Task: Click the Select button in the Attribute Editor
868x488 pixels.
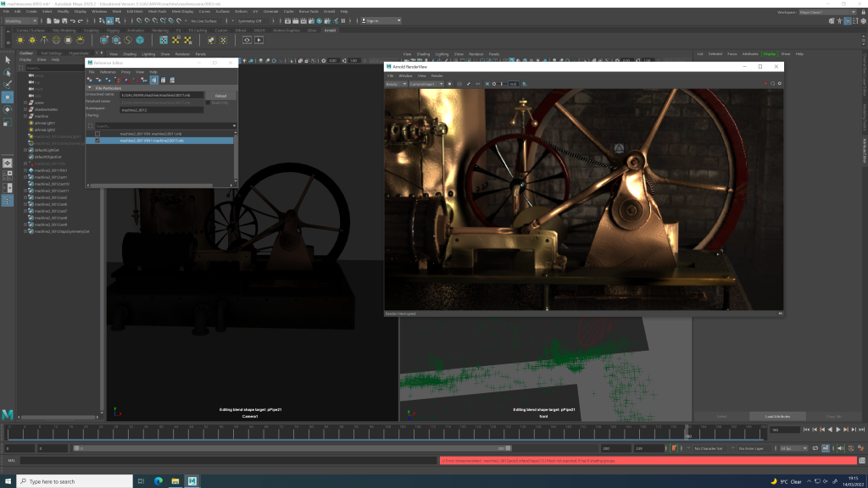Action: click(722, 417)
